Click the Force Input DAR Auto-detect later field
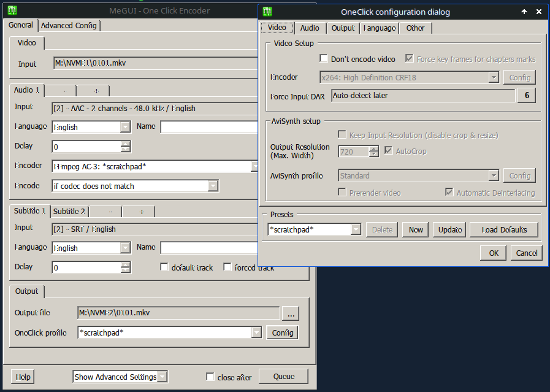The width and height of the screenshot is (550, 392). point(423,96)
